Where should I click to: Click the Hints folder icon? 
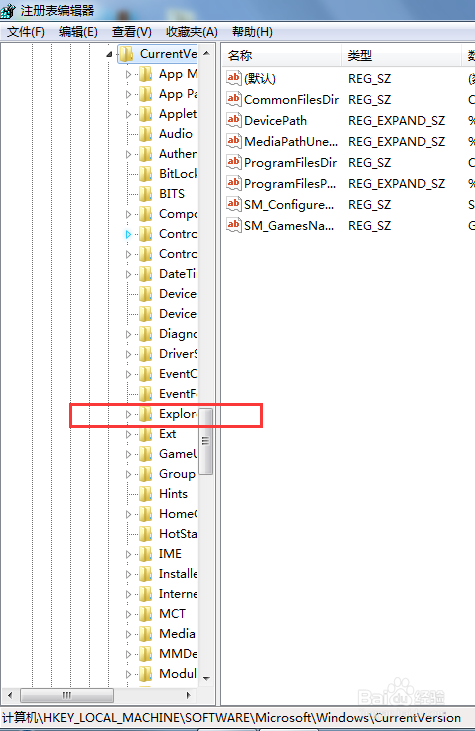[145, 494]
